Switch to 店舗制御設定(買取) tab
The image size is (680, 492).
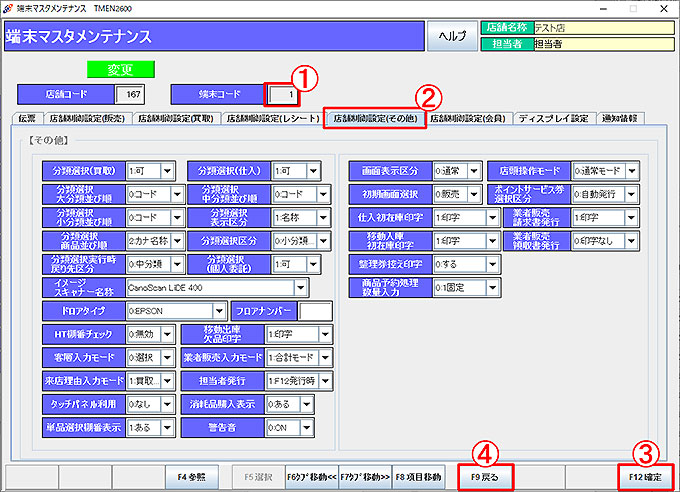(x=176, y=118)
